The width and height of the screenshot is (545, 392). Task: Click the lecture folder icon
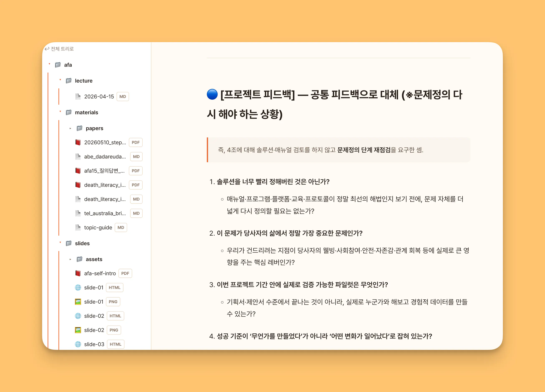[69, 81]
